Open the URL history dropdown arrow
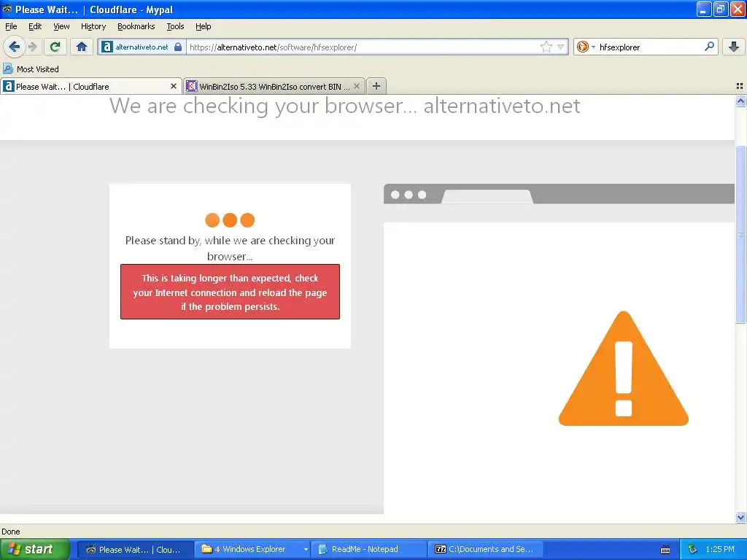 tap(561, 47)
